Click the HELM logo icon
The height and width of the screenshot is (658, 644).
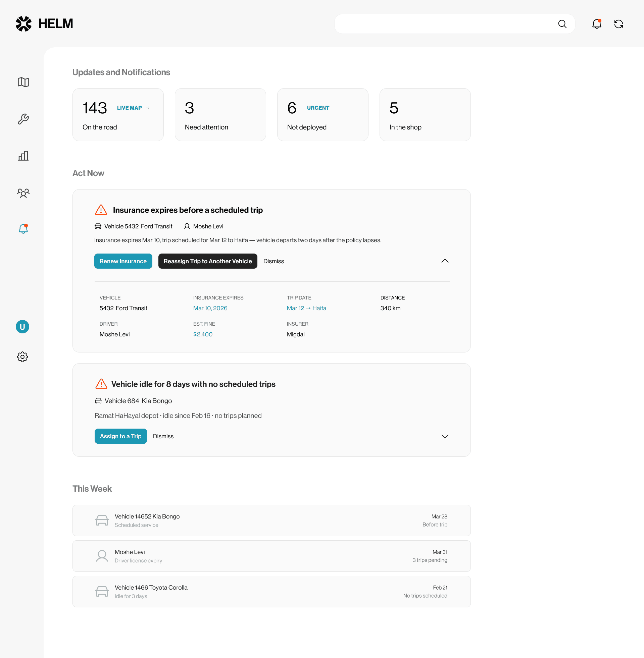tap(24, 24)
